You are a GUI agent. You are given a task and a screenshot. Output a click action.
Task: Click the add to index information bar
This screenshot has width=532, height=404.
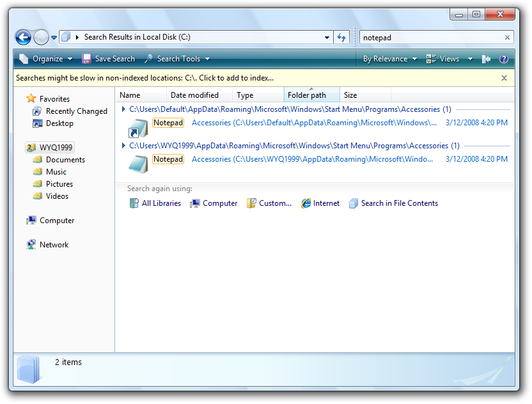point(145,78)
